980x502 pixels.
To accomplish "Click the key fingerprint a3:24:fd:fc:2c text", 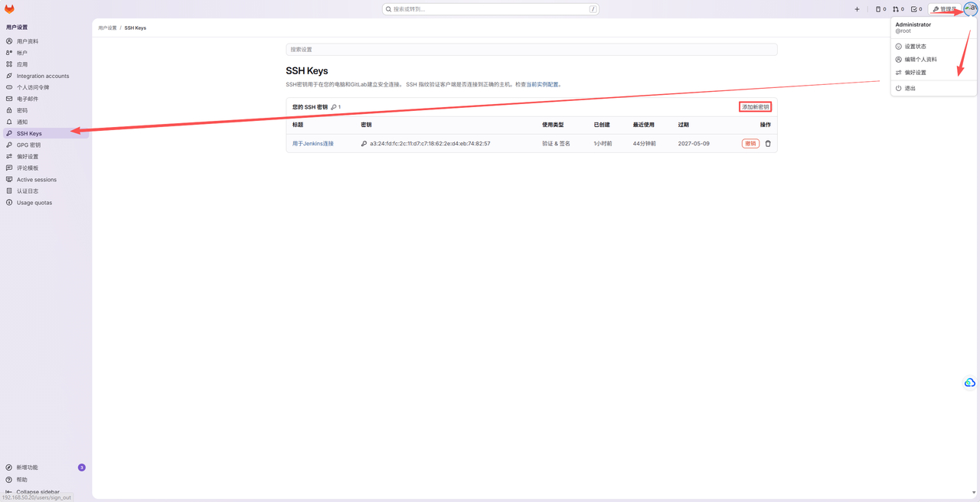I will point(430,144).
